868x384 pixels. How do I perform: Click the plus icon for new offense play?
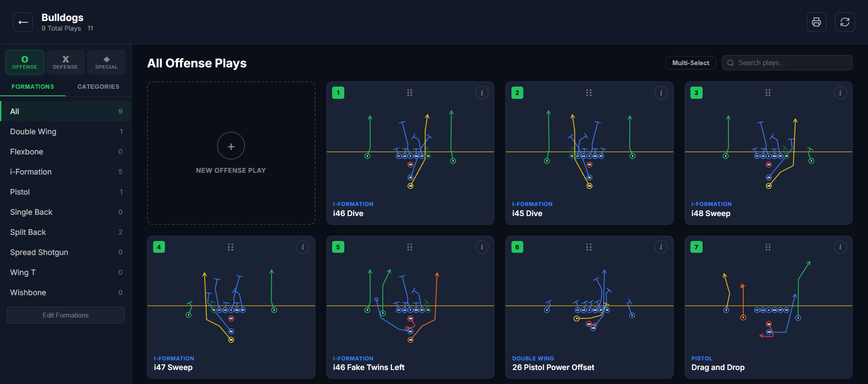(231, 146)
